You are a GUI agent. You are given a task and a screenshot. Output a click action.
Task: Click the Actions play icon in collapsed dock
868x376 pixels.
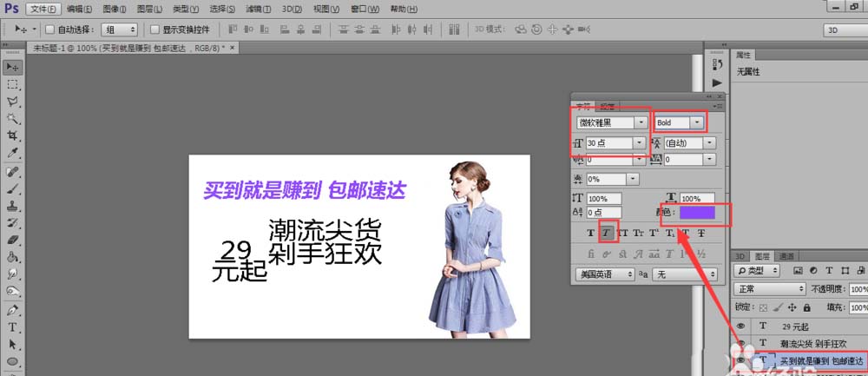coord(718,82)
